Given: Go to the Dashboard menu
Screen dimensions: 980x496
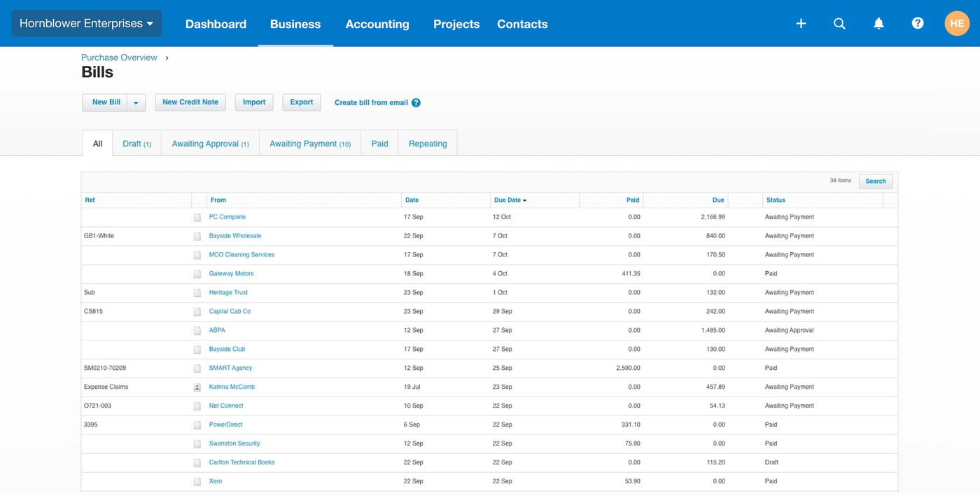Looking at the screenshot, I should pyautogui.click(x=216, y=24).
